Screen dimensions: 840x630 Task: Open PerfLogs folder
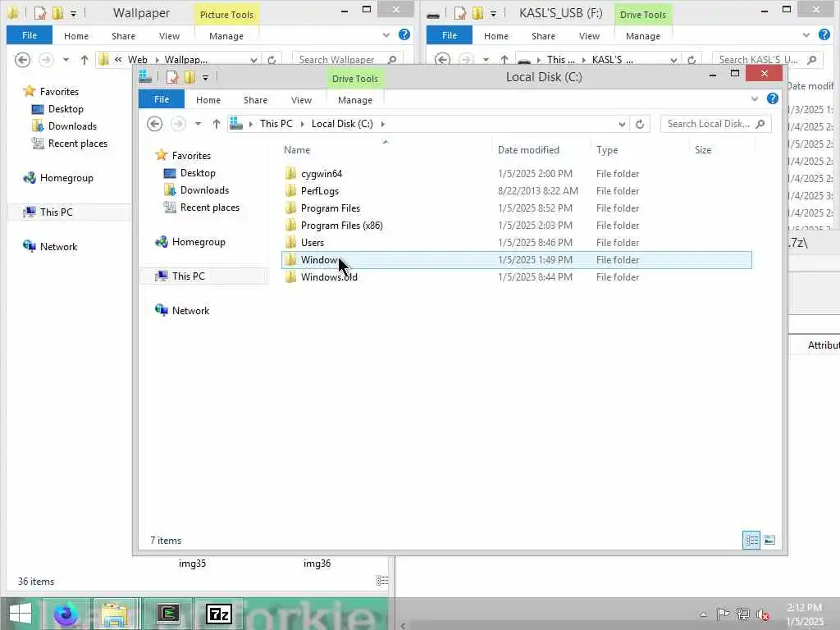pyautogui.click(x=320, y=190)
